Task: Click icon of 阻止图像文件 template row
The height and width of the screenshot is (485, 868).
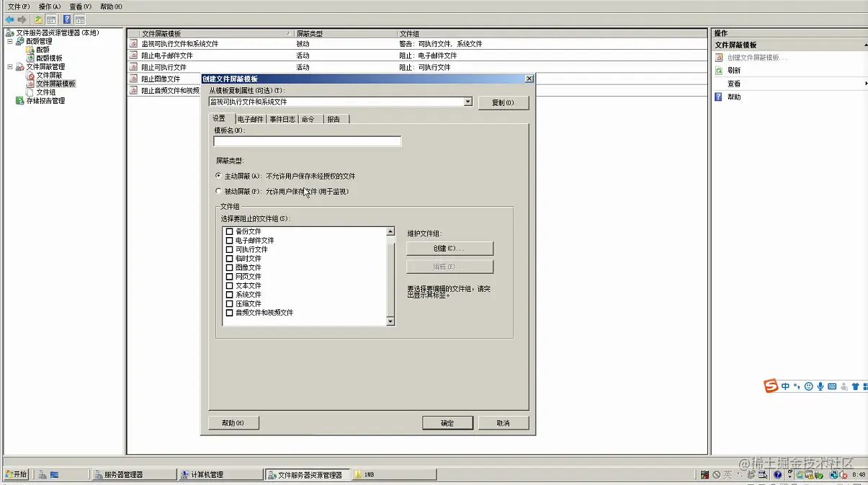Action: click(x=133, y=79)
